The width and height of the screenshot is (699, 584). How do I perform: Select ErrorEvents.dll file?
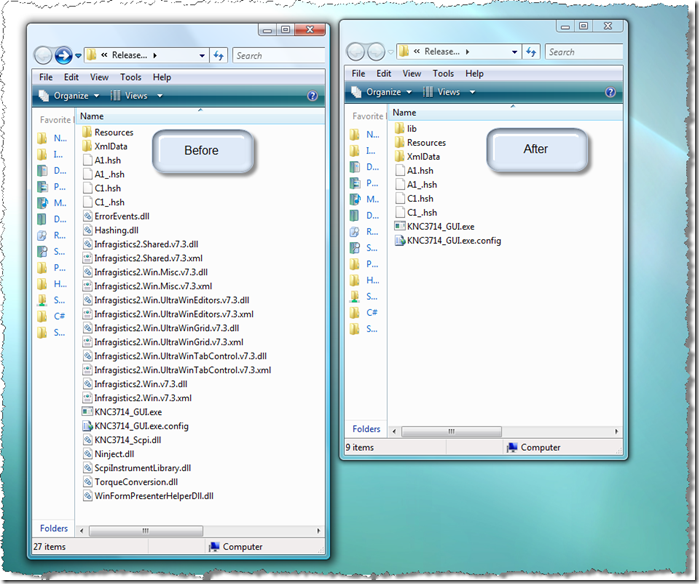pyautogui.click(x=116, y=216)
